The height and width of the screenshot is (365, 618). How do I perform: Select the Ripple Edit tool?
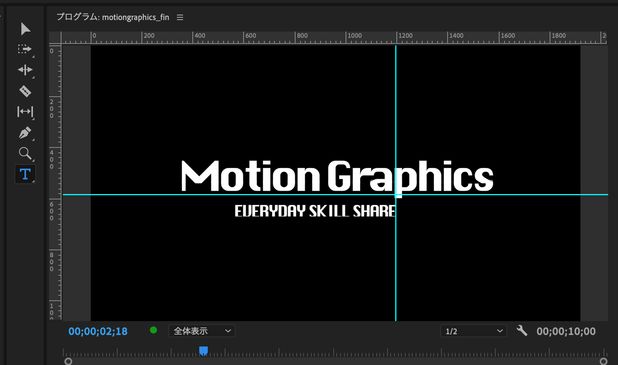pos(25,70)
